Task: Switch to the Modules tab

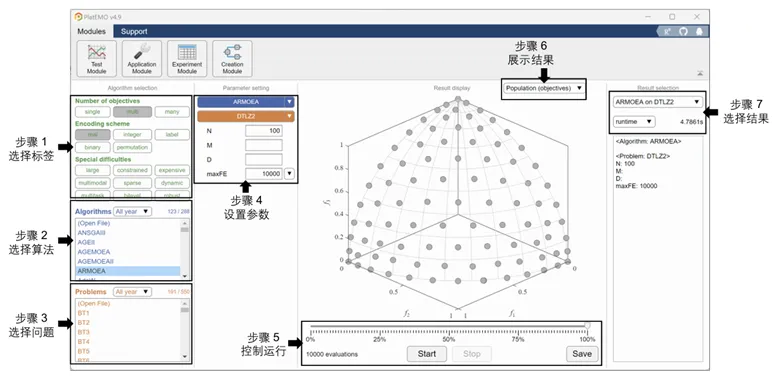Action: (92, 31)
